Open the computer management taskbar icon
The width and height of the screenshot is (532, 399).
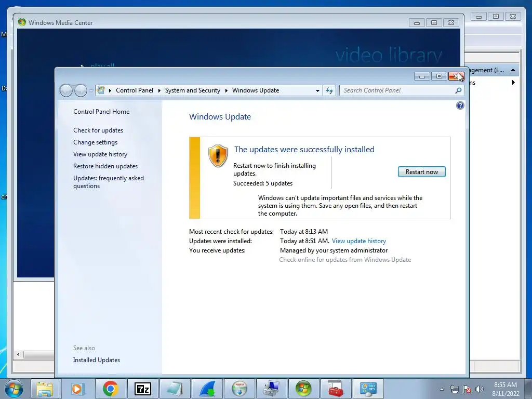coord(271,389)
